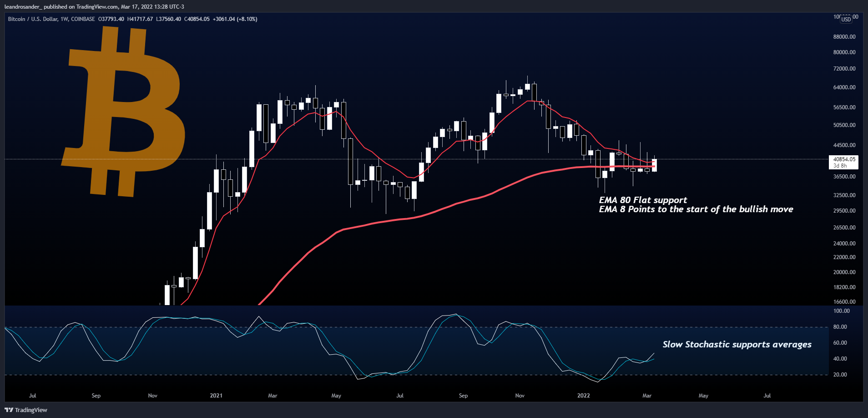Click the 'Bitcoin / U.S. Dollar' symbol title
The width and height of the screenshot is (868, 418).
(33, 19)
